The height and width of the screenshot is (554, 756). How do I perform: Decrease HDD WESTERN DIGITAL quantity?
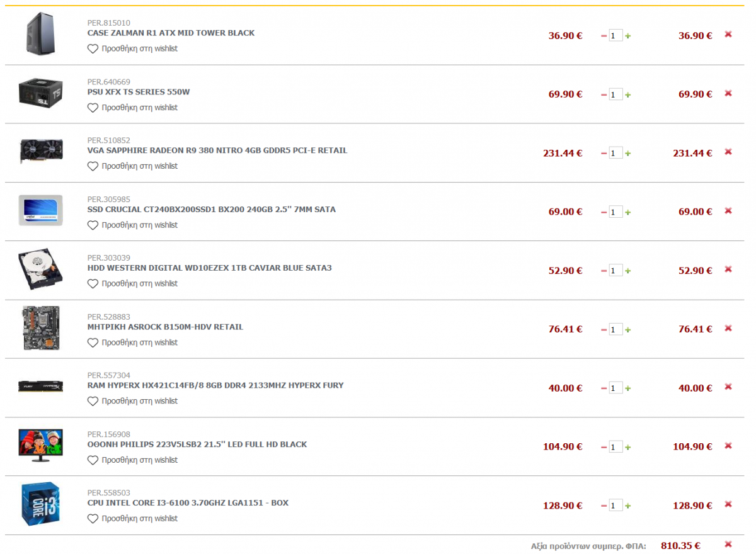(x=604, y=271)
